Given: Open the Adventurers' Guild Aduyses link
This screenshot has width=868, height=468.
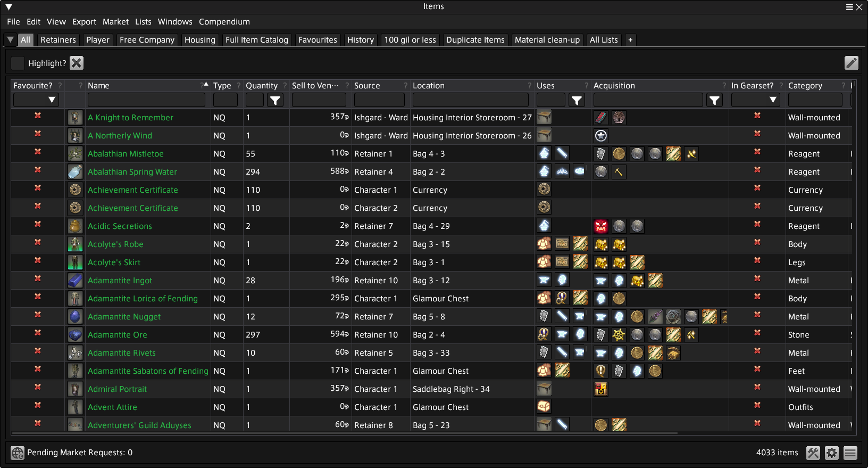Looking at the screenshot, I should [x=139, y=425].
